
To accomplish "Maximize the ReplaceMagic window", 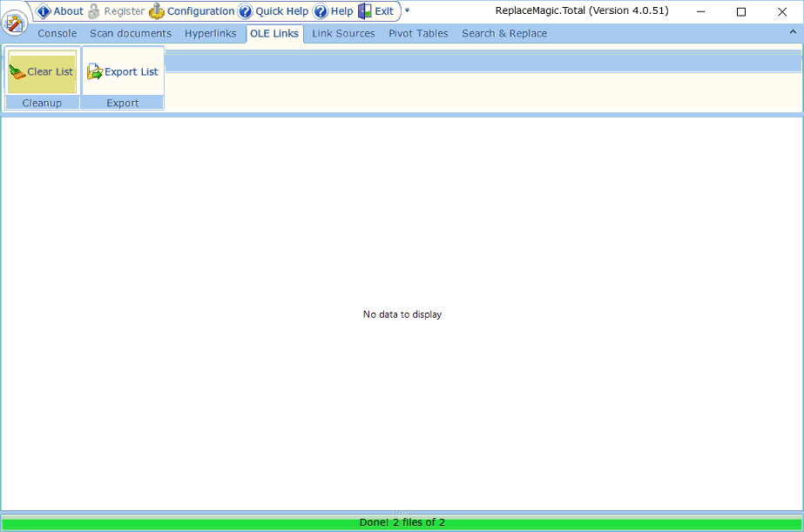I will point(741,11).
